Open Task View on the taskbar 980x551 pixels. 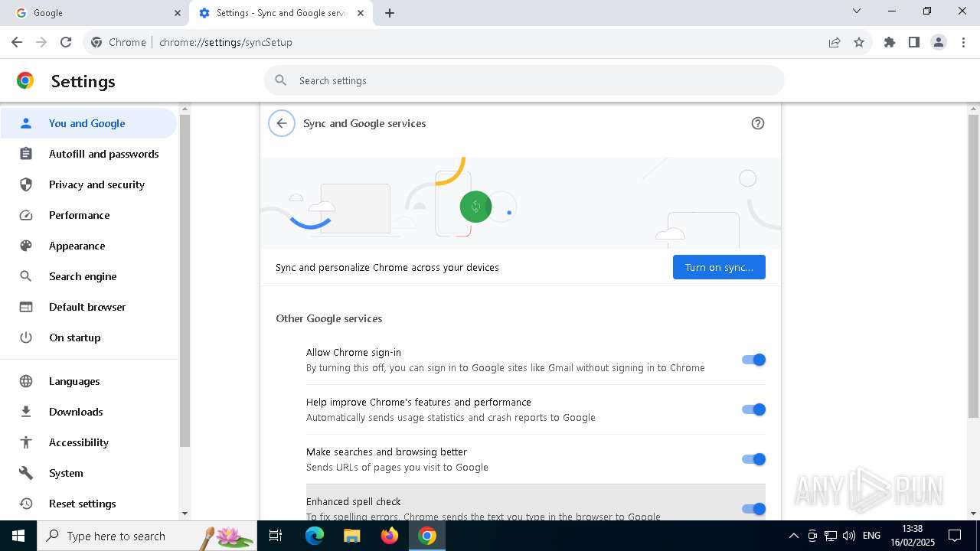tap(276, 536)
